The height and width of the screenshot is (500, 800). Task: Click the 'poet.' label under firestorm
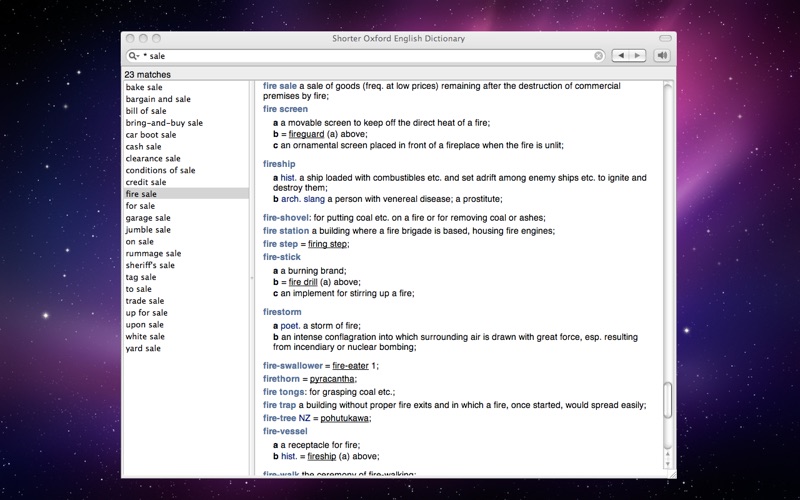coord(290,326)
